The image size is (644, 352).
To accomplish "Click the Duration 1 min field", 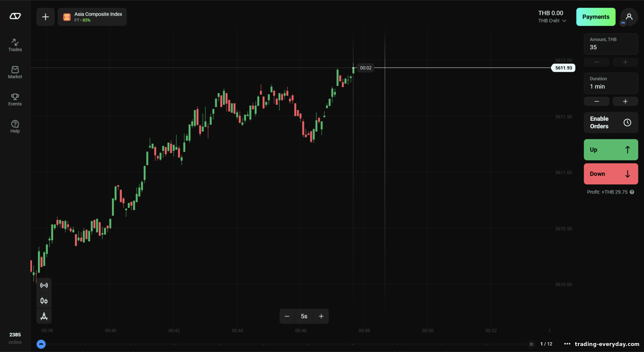I will pyautogui.click(x=611, y=83).
